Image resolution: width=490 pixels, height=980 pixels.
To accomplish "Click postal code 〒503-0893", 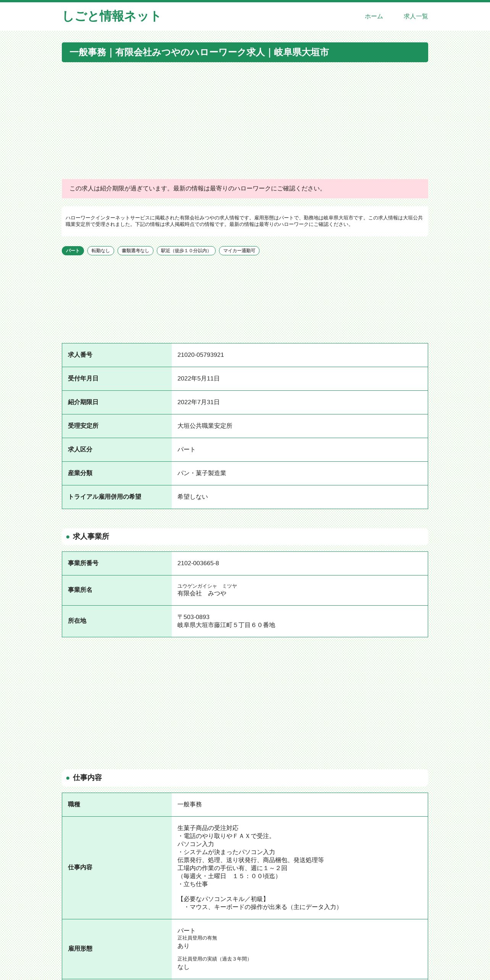I will click(x=193, y=617).
